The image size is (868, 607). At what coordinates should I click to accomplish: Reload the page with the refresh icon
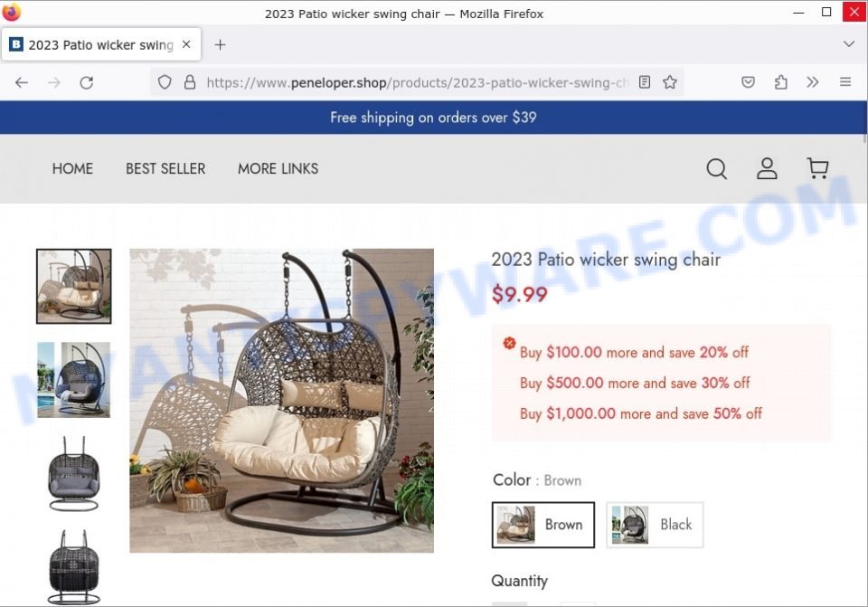(x=87, y=82)
